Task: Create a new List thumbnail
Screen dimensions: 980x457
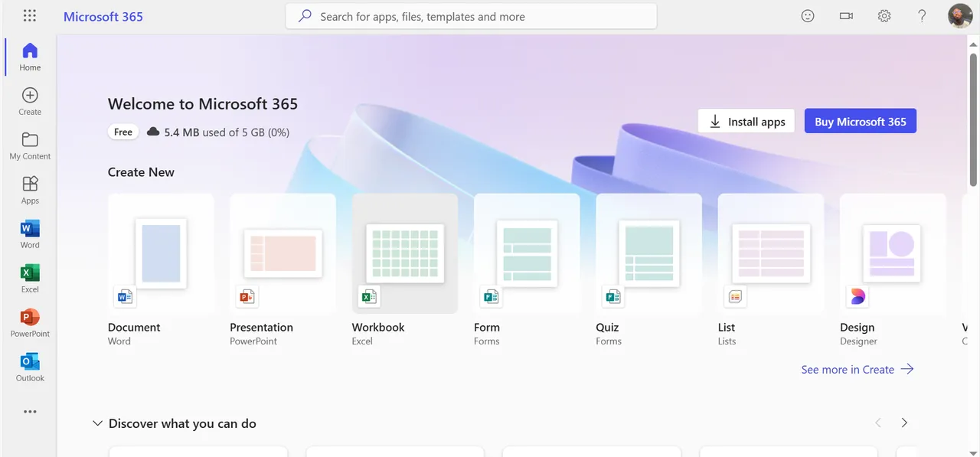Action: coord(771,253)
